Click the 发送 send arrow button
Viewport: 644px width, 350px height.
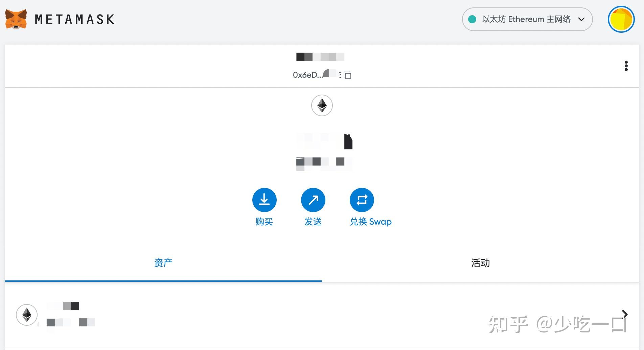click(x=313, y=200)
